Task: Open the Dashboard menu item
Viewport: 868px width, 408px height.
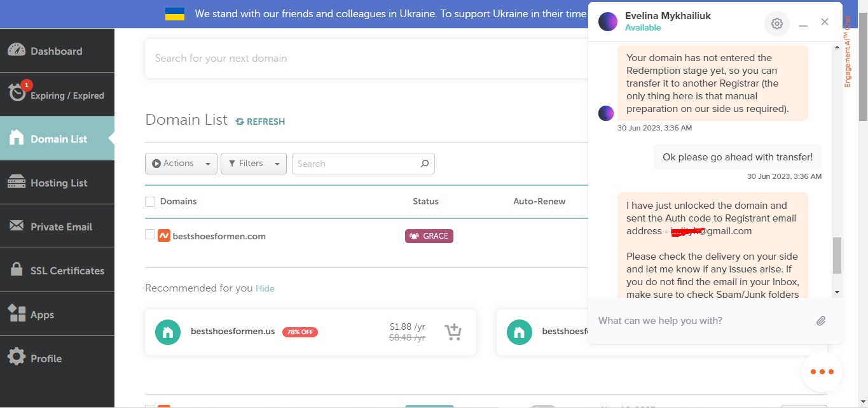Action: (x=57, y=51)
